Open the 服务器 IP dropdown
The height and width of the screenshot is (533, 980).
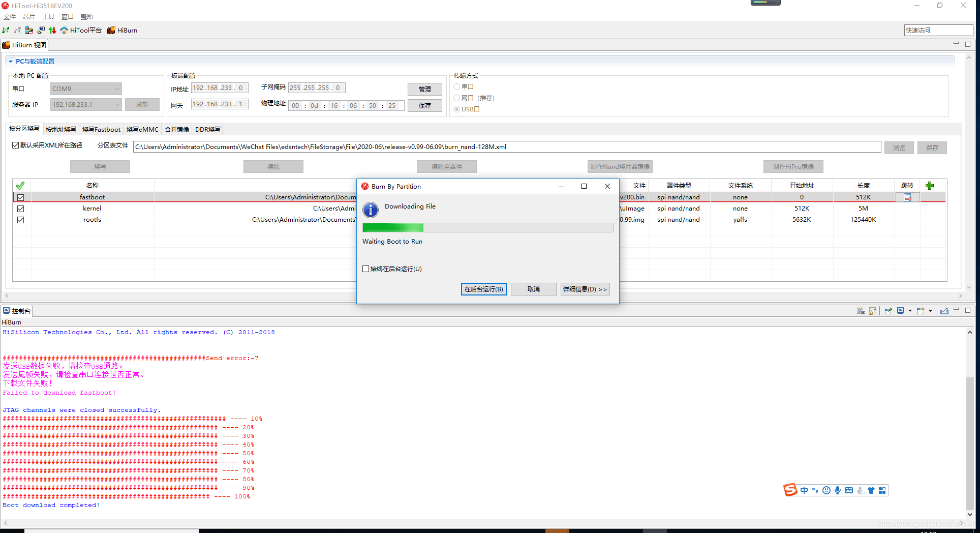point(86,104)
